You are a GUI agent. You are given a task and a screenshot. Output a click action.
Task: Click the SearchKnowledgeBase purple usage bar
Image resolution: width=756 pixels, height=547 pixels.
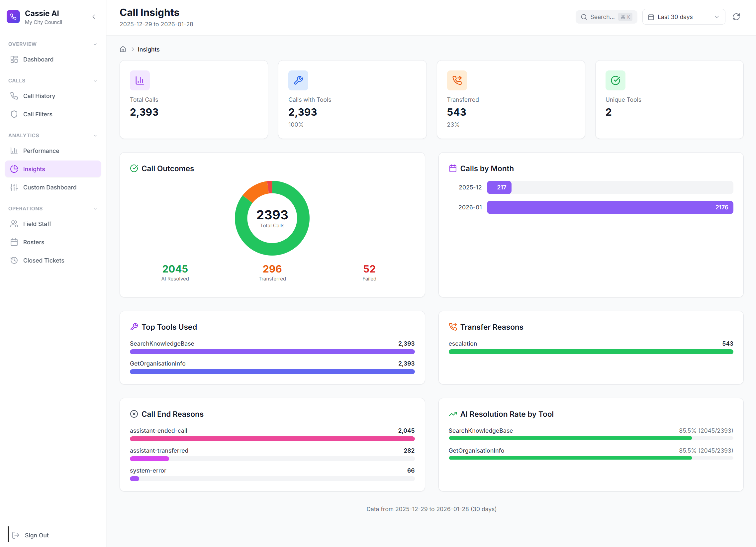point(272,352)
